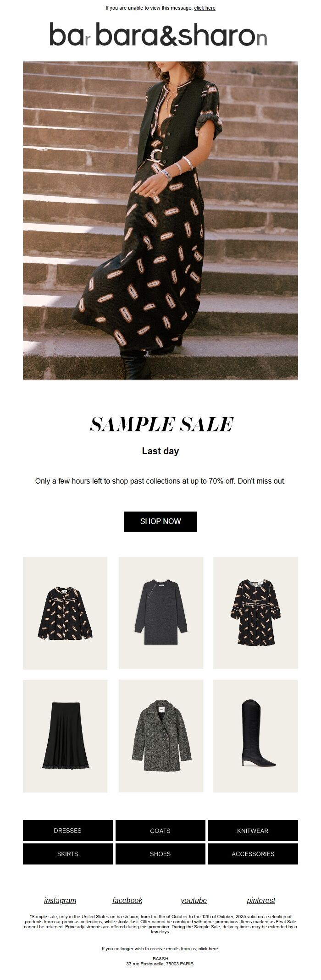
Task: Select the grey knit sweater dress thumbnail
Action: coord(160,613)
